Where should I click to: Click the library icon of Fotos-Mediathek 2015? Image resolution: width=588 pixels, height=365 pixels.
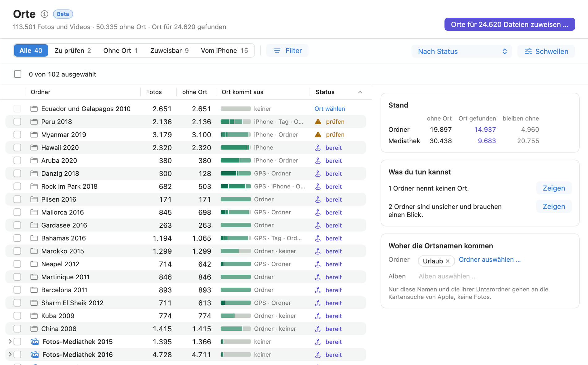click(x=35, y=341)
